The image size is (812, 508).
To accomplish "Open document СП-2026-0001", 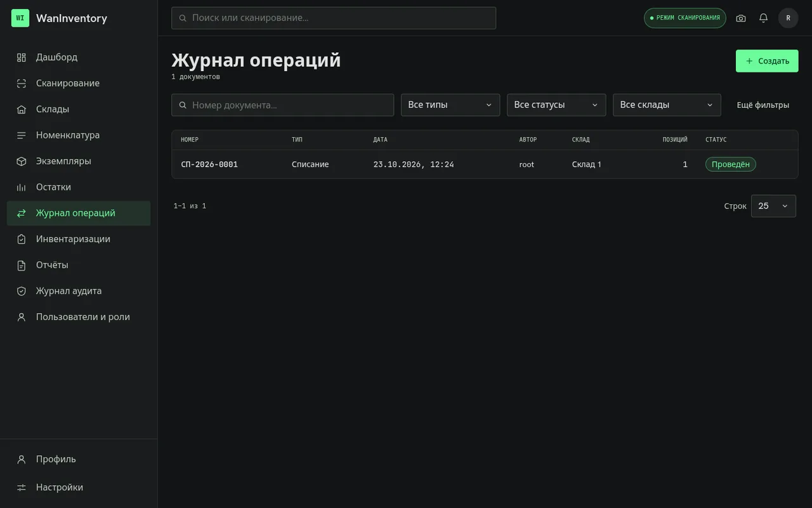I will pyautogui.click(x=209, y=164).
